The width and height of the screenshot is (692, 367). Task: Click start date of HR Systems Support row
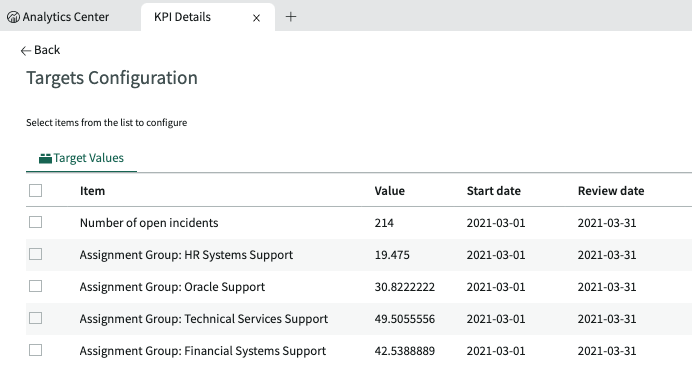(x=496, y=255)
